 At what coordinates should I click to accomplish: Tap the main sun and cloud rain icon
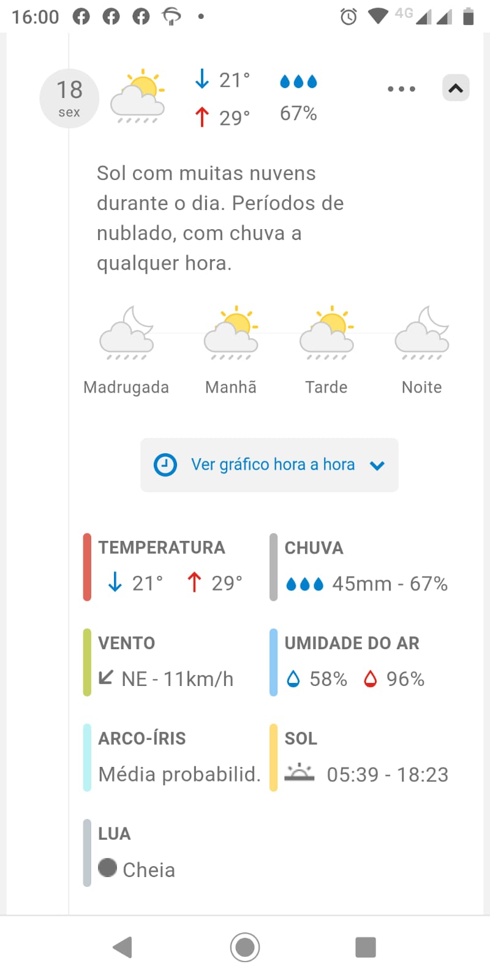click(138, 96)
